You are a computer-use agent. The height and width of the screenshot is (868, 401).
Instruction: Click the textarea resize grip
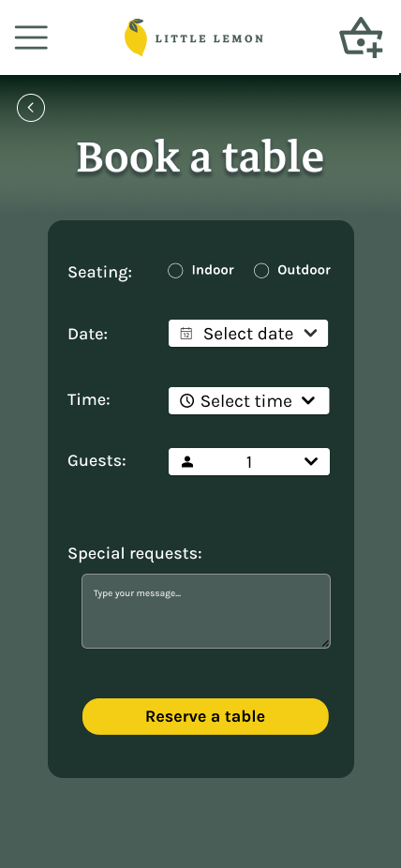click(325, 643)
